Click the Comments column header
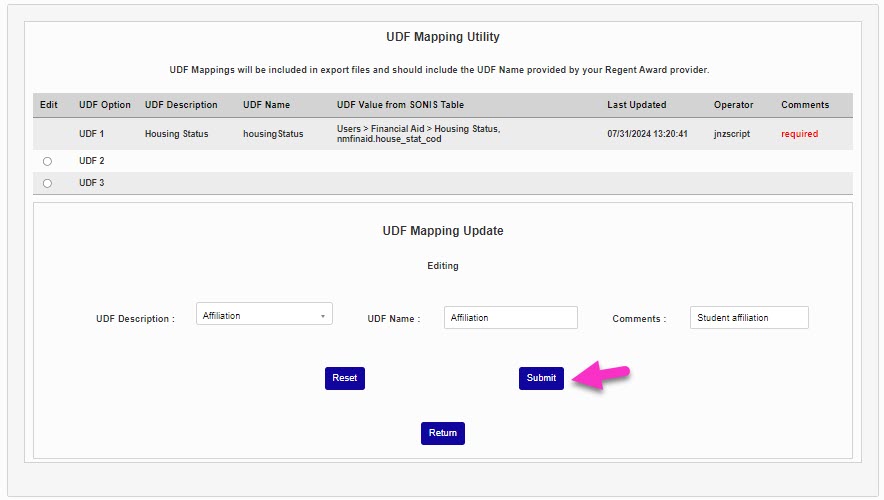This screenshot has width=884, height=500. 805,105
